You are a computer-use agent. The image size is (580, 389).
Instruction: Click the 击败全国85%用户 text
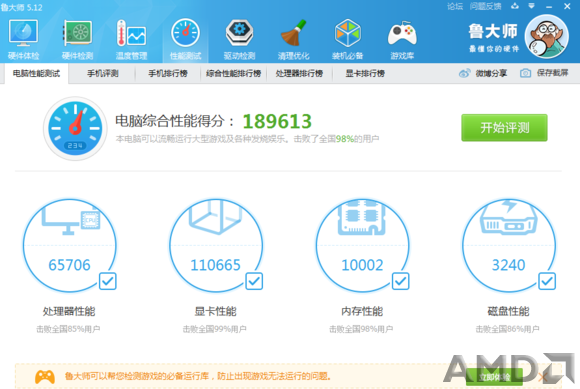point(68,329)
